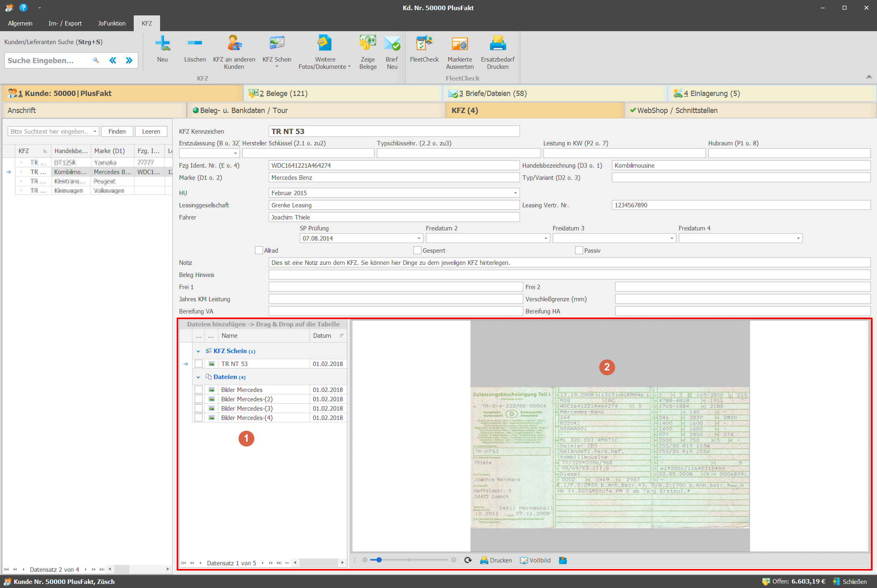
Task: Jump to last record in file list navigator
Action: coord(279,563)
